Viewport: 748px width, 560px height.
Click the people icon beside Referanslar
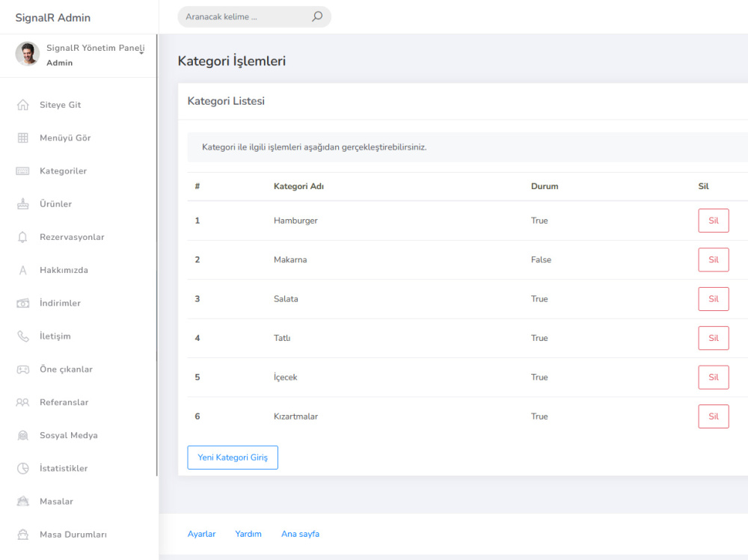coord(23,402)
